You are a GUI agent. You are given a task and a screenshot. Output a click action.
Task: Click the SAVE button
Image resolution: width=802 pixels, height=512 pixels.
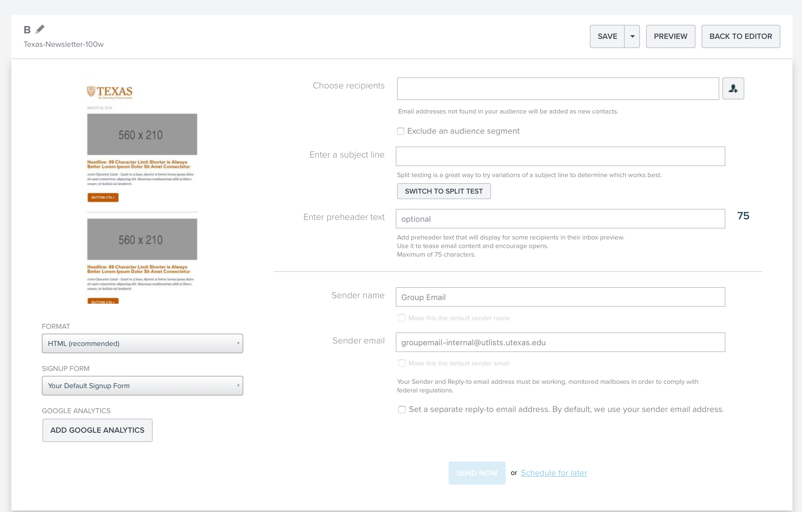coord(607,36)
